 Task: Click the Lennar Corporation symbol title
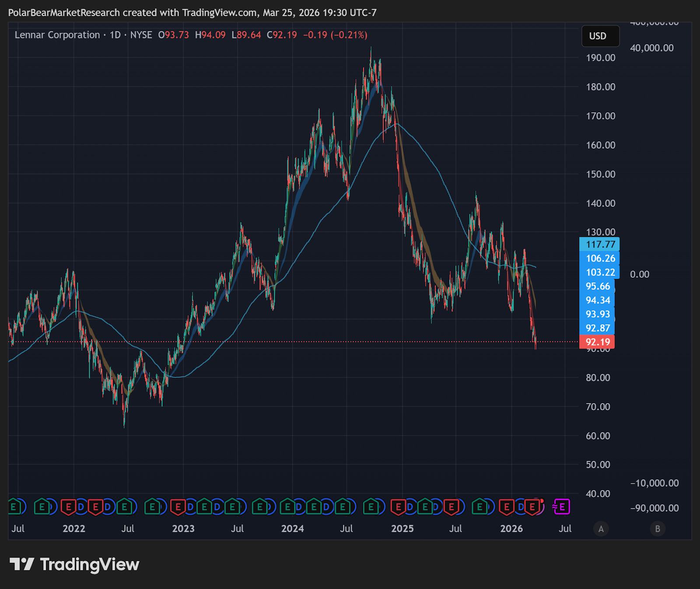57,35
